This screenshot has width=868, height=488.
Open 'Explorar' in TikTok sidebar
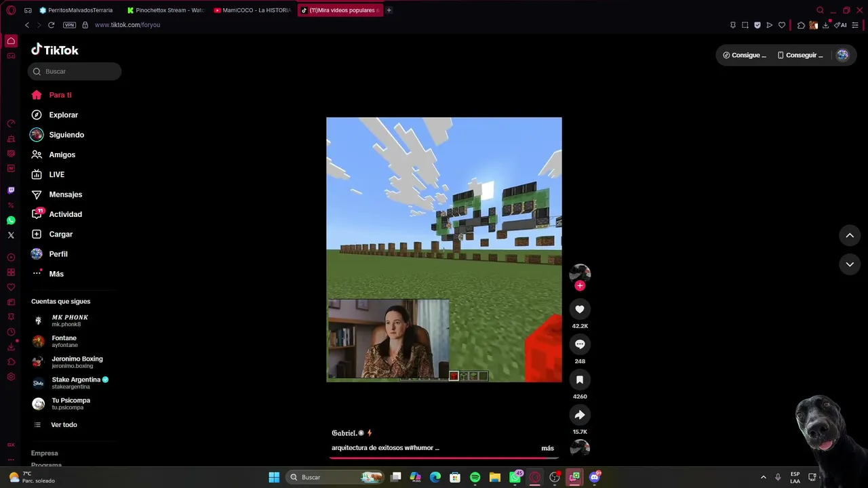point(64,115)
